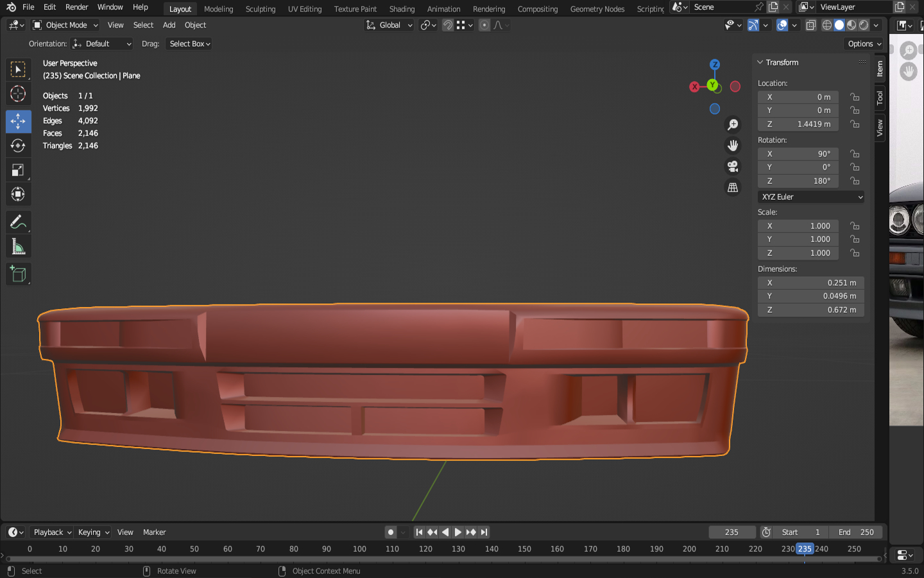The width and height of the screenshot is (924, 578).
Task: Play the animation forward
Action: 458,532
